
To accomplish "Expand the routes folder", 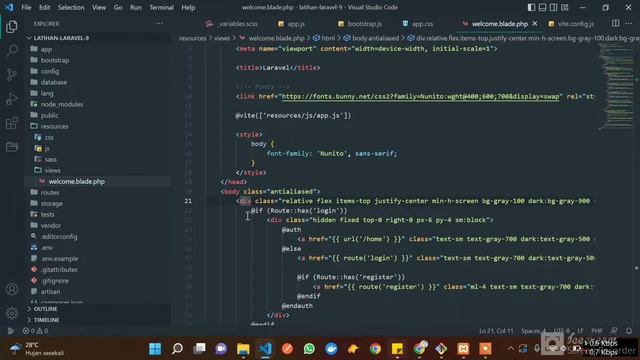I will click(x=50, y=192).
